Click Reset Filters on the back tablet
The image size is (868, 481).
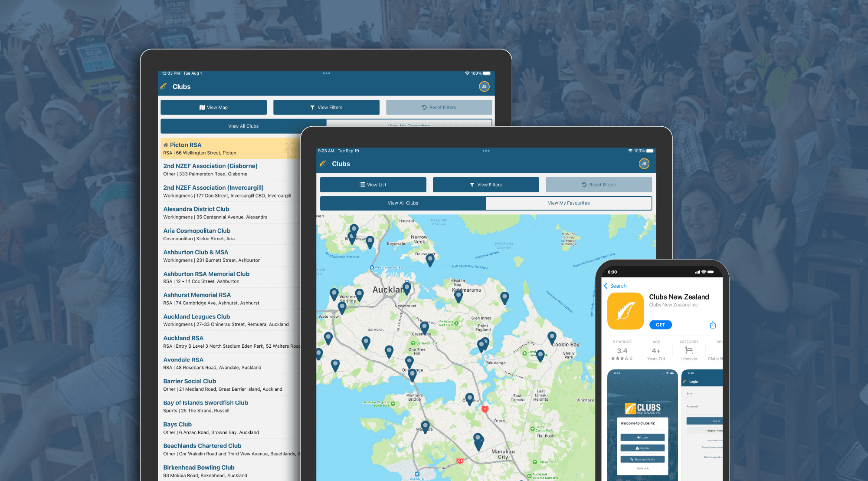[439, 107]
